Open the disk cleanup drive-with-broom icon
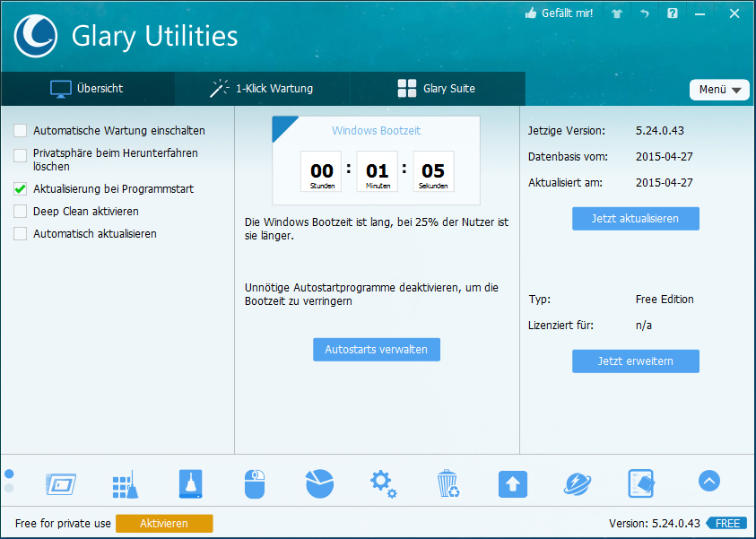 tap(190, 483)
